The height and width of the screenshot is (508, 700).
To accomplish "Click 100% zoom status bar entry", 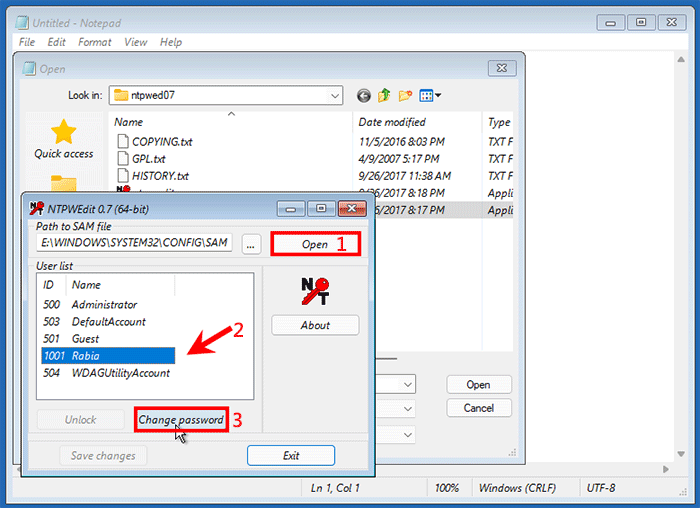I will coord(447,488).
